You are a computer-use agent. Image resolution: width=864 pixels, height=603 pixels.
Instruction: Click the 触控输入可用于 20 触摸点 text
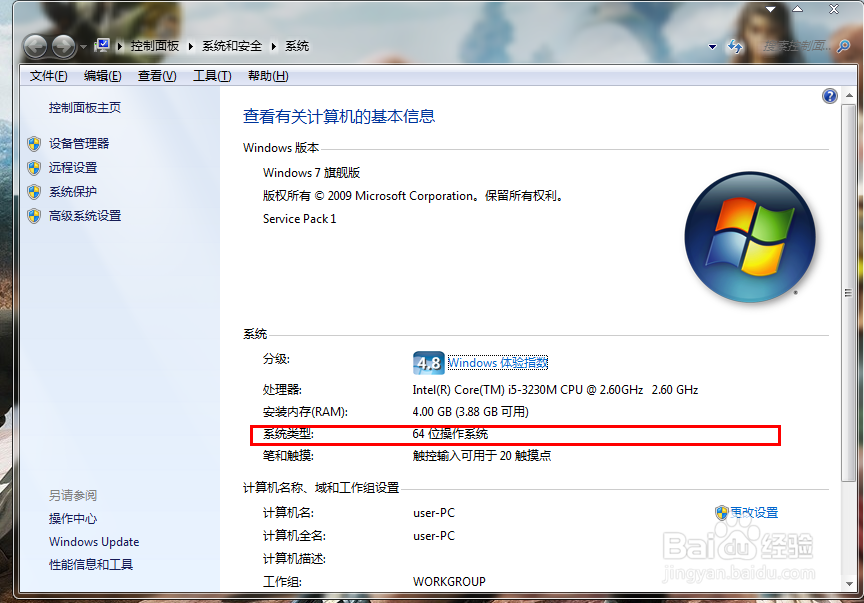click(482, 455)
